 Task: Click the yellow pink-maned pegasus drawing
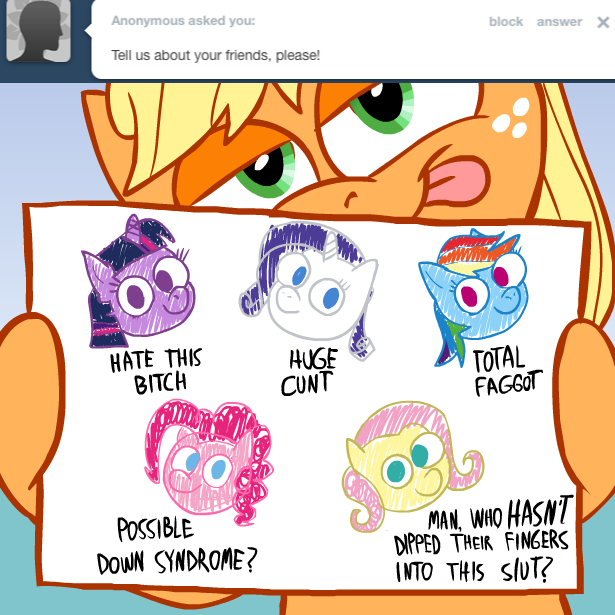pos(413,464)
